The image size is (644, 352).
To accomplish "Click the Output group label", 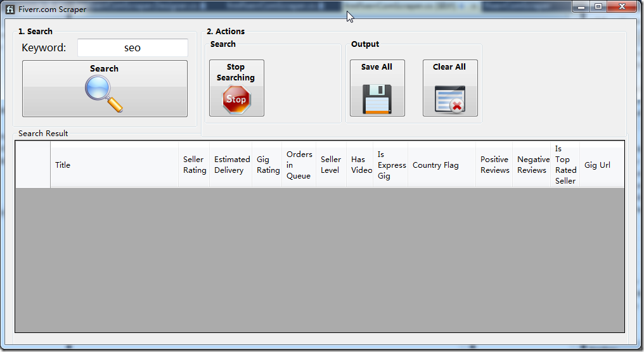I will pos(365,44).
